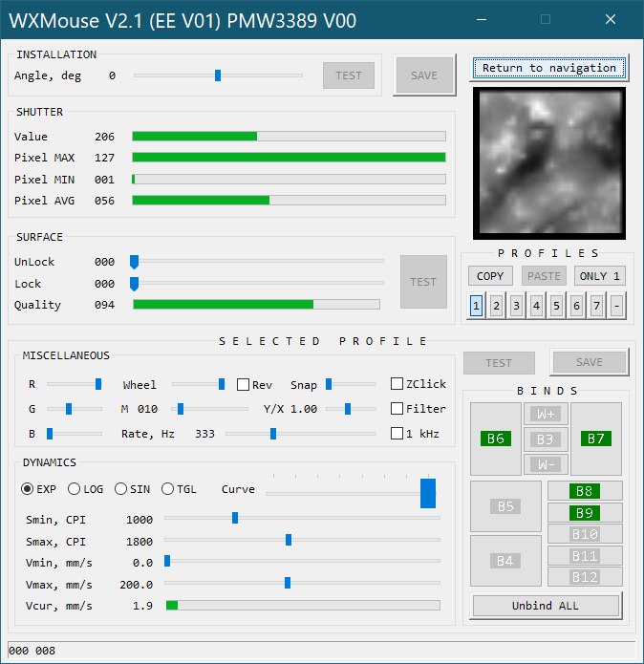Select profile 3
The width and height of the screenshot is (644, 664).
coord(516,306)
